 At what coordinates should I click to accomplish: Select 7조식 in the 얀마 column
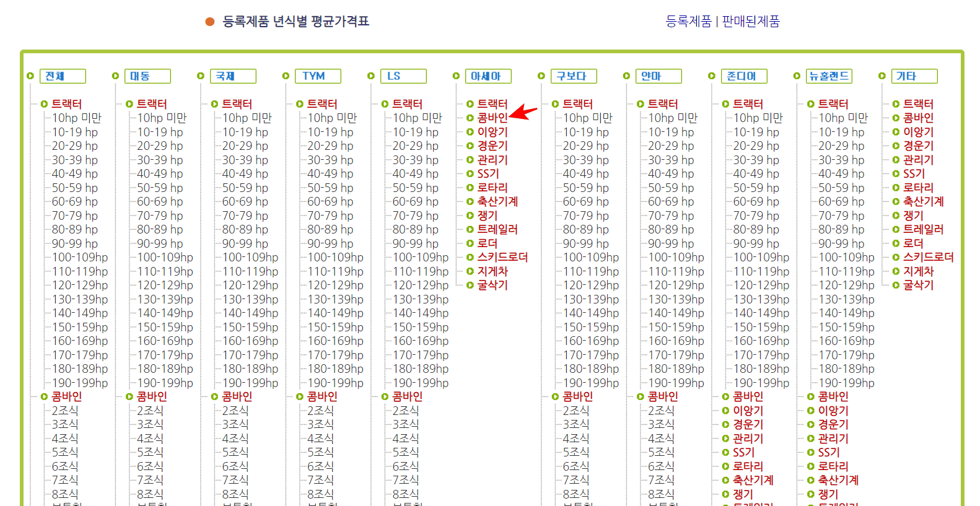pyautogui.click(x=661, y=480)
